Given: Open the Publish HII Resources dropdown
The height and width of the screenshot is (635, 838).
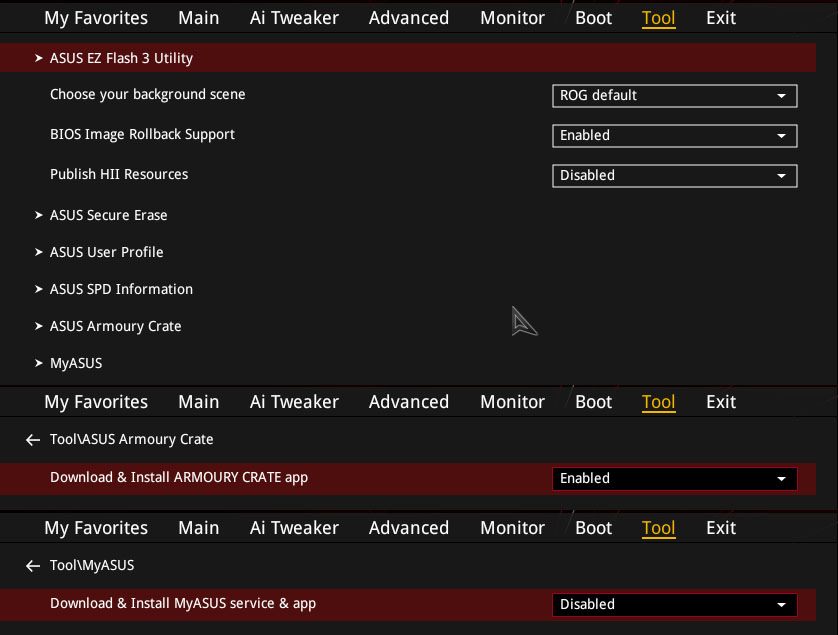Looking at the screenshot, I should [x=674, y=176].
